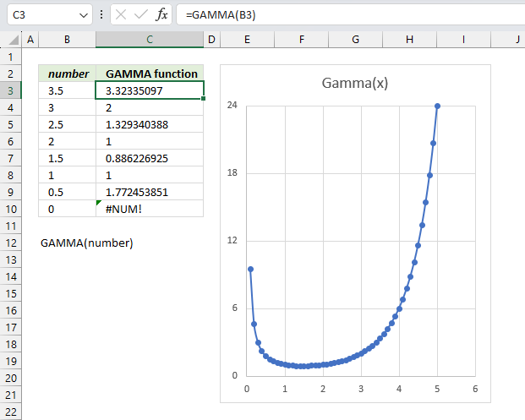Click the vertical axis label 12

pyautogui.click(x=232, y=240)
